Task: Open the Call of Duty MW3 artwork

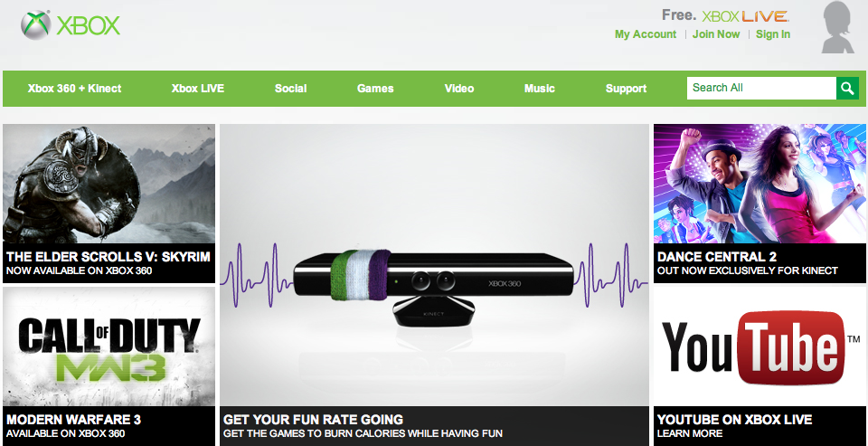Action: 108,348
